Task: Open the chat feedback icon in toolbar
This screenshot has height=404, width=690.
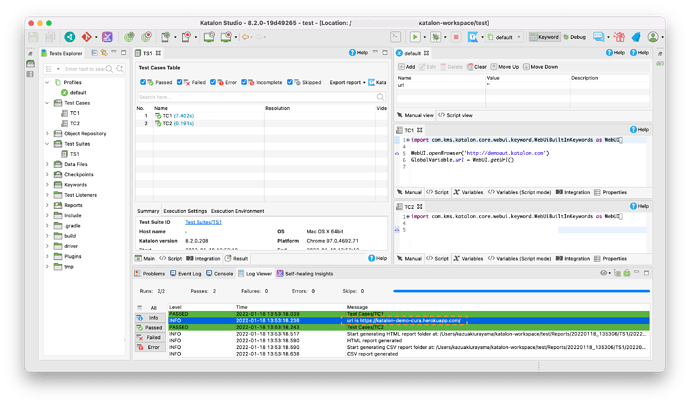Action: click(x=598, y=37)
